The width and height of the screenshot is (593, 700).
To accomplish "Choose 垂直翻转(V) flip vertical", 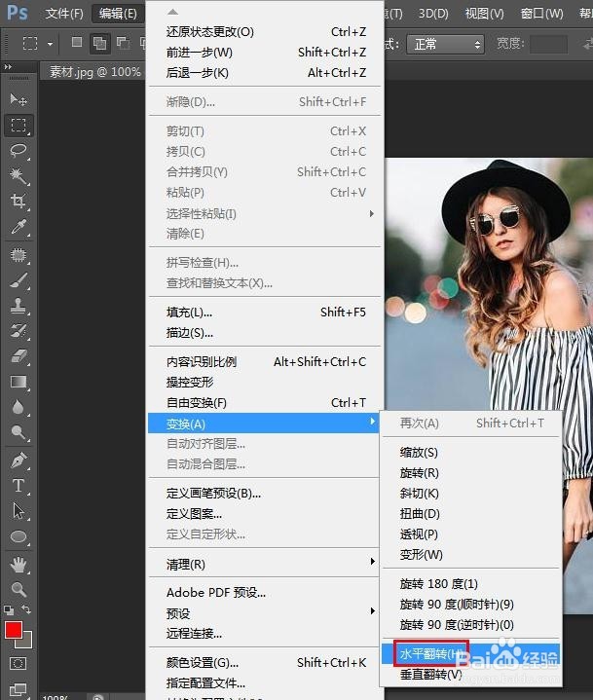I will pyautogui.click(x=471, y=675).
